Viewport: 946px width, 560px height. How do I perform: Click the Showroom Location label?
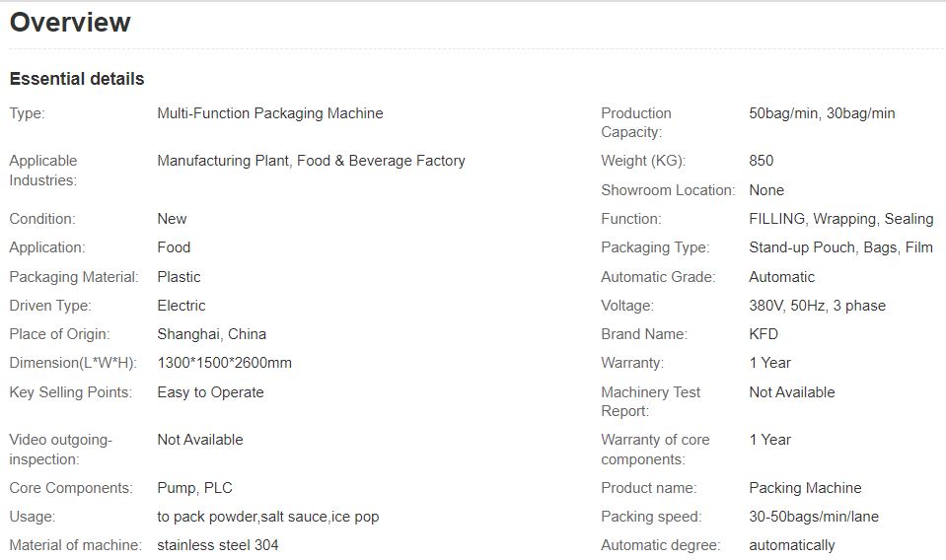click(668, 190)
